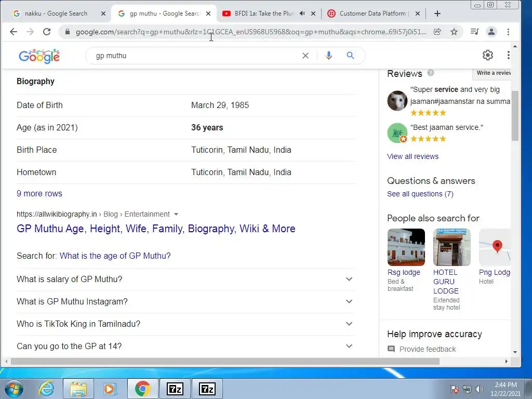532x399 pixels.
Task: Open the first reviewer's avatar photo
Action: tap(397, 101)
